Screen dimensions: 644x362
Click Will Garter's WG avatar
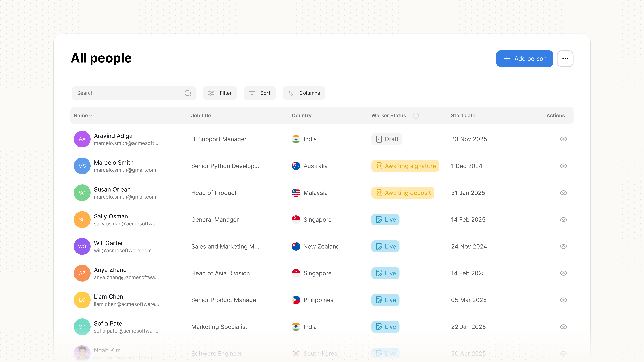(x=82, y=246)
